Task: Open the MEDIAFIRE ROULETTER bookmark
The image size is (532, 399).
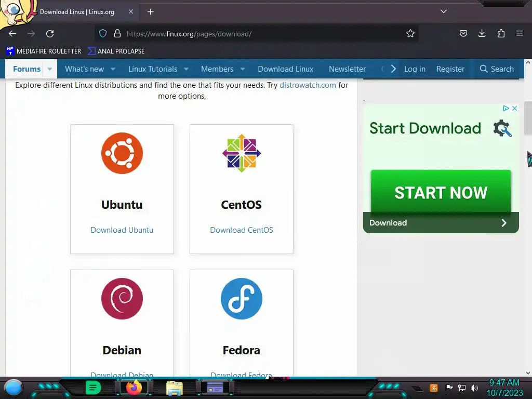Action: pos(44,51)
